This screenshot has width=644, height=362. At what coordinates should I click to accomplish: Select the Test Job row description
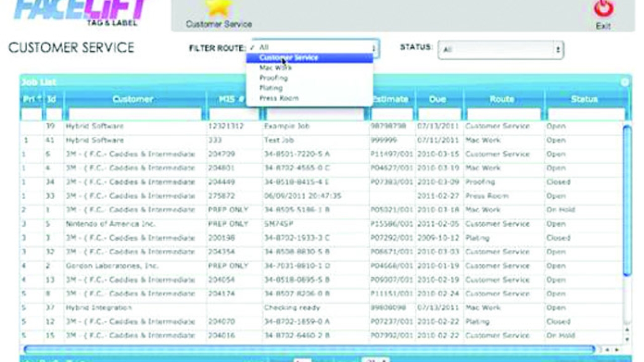[279, 140]
